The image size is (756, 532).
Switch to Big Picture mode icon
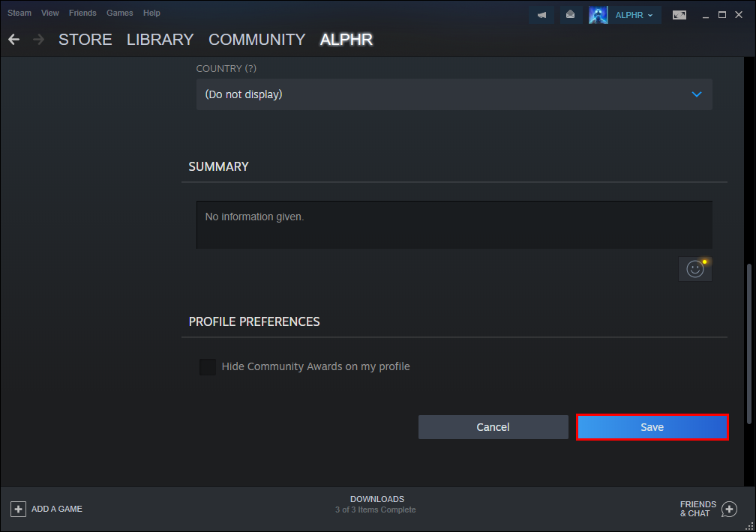(x=679, y=15)
